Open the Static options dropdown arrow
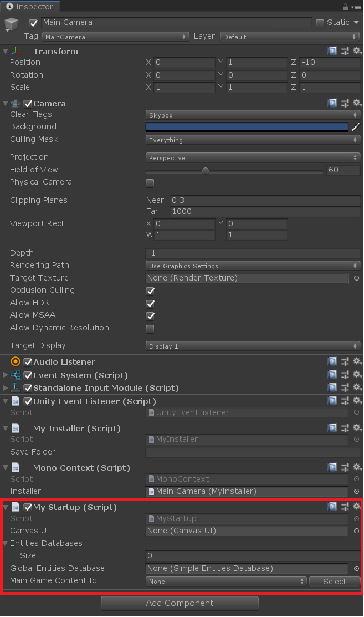This screenshot has width=364, height=617. [356, 22]
